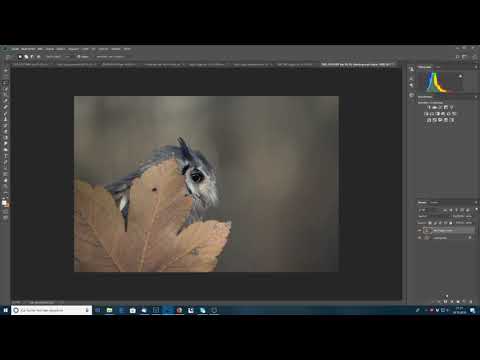Click the zoom percentage in status bar

click(x=17, y=302)
